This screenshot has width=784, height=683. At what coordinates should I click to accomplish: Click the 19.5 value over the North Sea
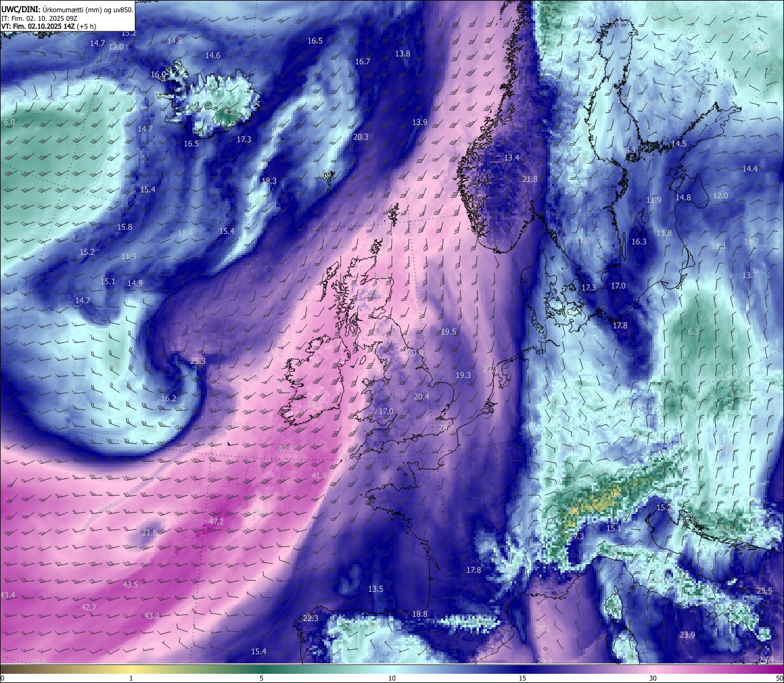click(448, 332)
